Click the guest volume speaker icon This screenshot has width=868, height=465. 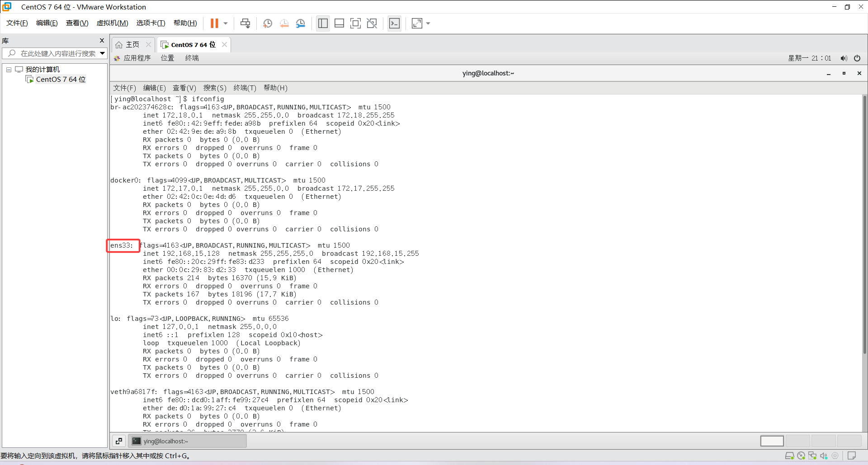844,58
